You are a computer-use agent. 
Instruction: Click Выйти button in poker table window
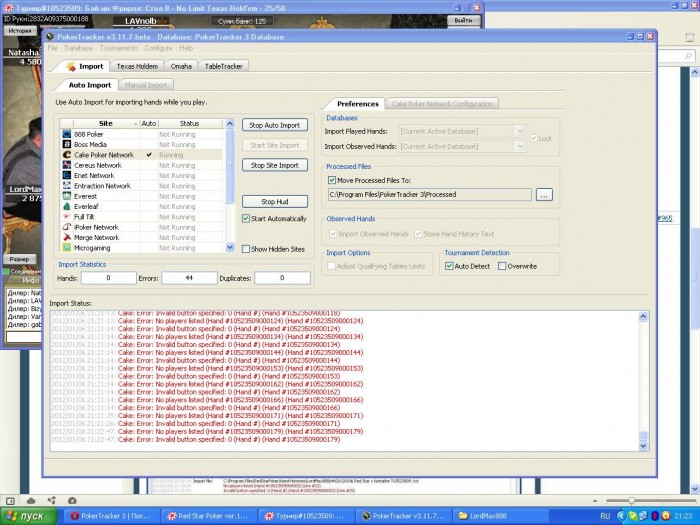[x=464, y=20]
